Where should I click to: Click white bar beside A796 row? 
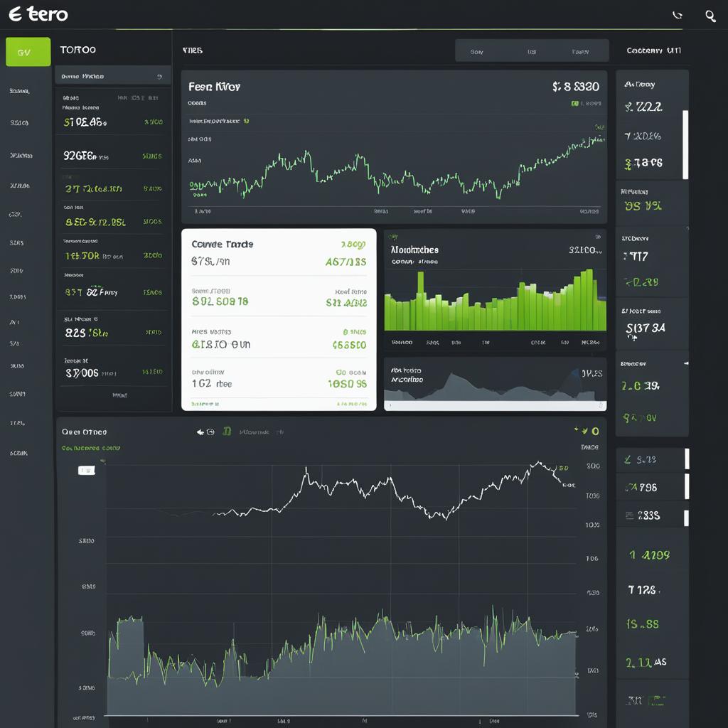coord(687,487)
